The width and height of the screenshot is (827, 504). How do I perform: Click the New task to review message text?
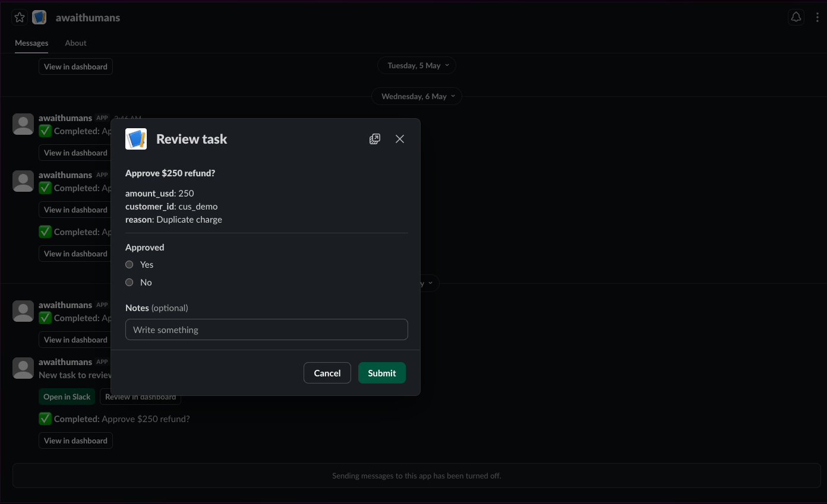(x=75, y=375)
